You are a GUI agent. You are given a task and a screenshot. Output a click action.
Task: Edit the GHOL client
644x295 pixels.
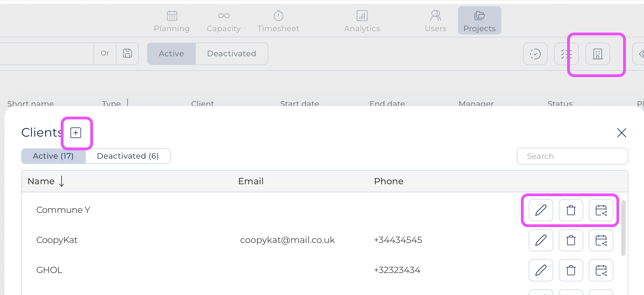tap(541, 270)
